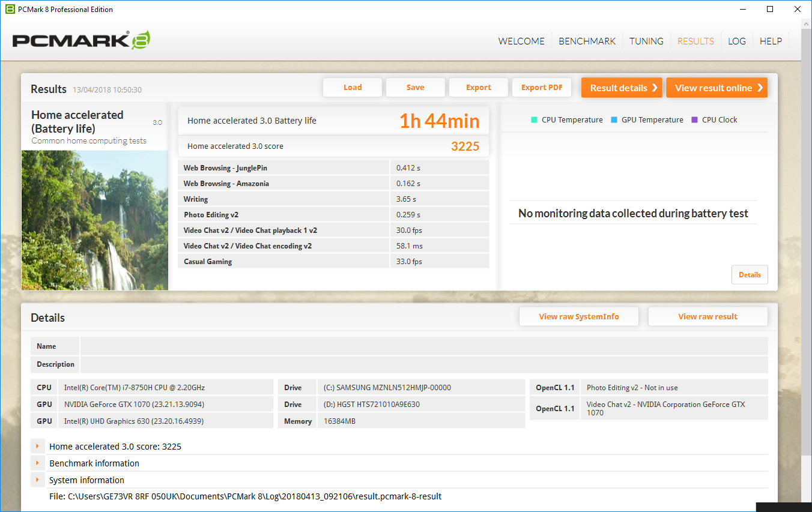Toggle CPU Clock legend swatch

click(x=694, y=119)
